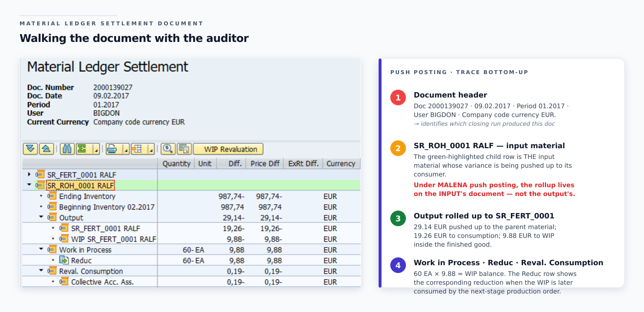Click the Expand all nodes toolbar icon
This screenshot has height=312, width=644.
(x=30, y=149)
